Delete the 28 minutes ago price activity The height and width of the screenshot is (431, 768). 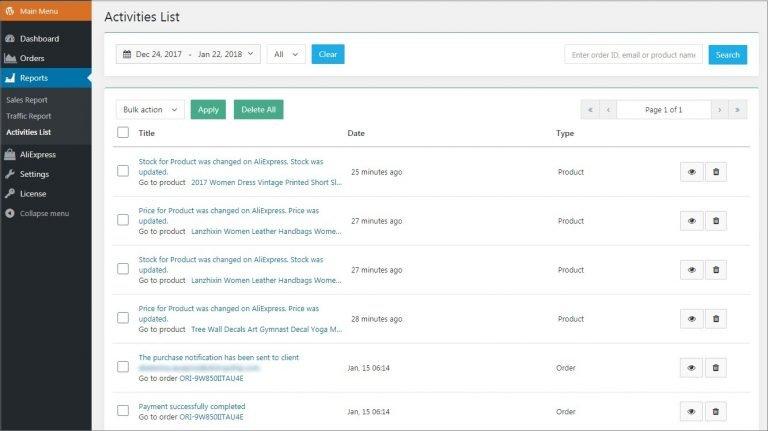(716, 319)
